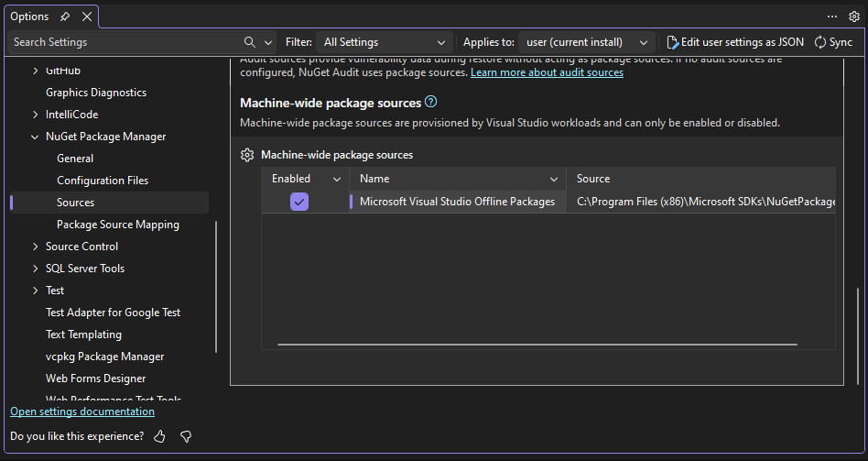
Task: Open the Enabled column filter dropdown
Action: (x=336, y=179)
